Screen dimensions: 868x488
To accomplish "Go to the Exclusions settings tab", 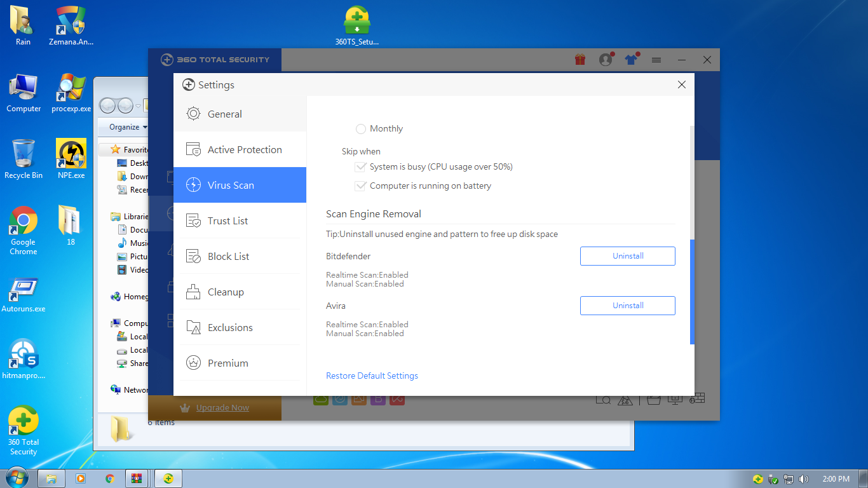I will tap(240, 328).
